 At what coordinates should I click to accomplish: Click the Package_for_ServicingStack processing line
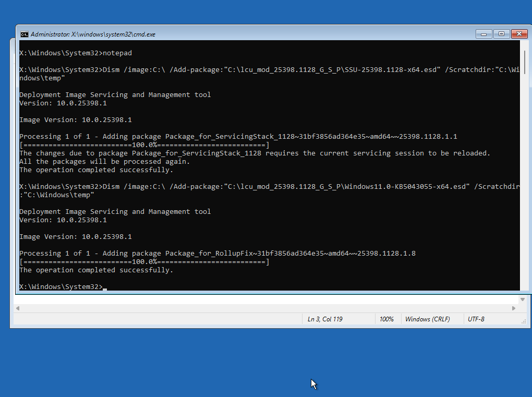238,136
